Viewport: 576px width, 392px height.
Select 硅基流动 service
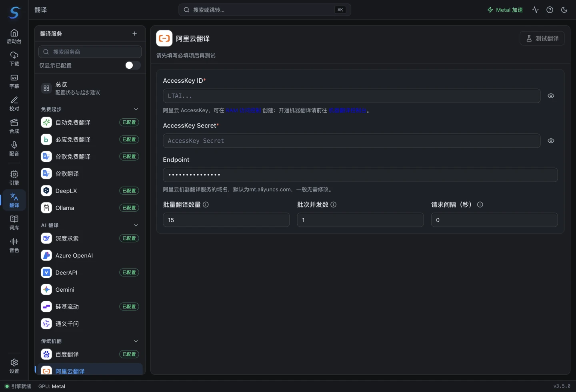click(x=90, y=306)
